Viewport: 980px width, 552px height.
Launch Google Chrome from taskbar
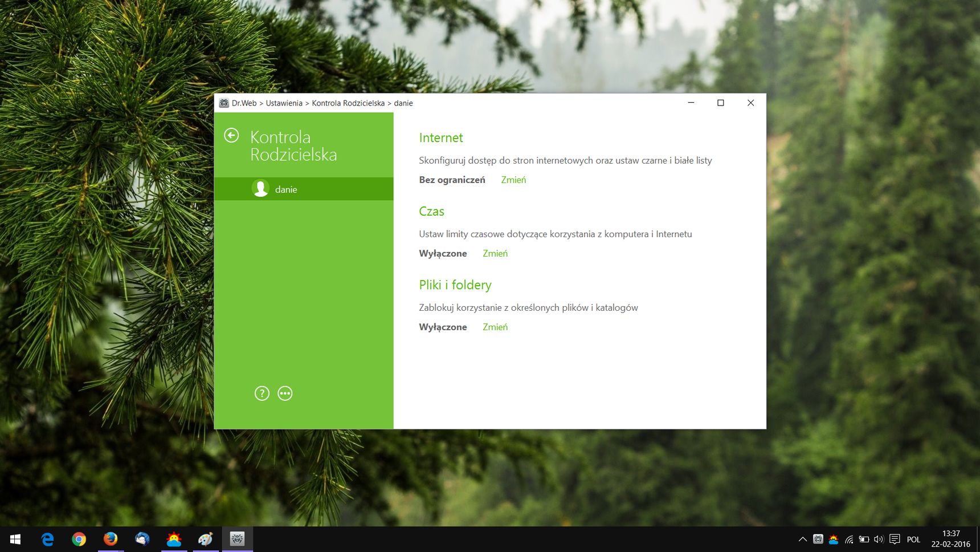79,539
